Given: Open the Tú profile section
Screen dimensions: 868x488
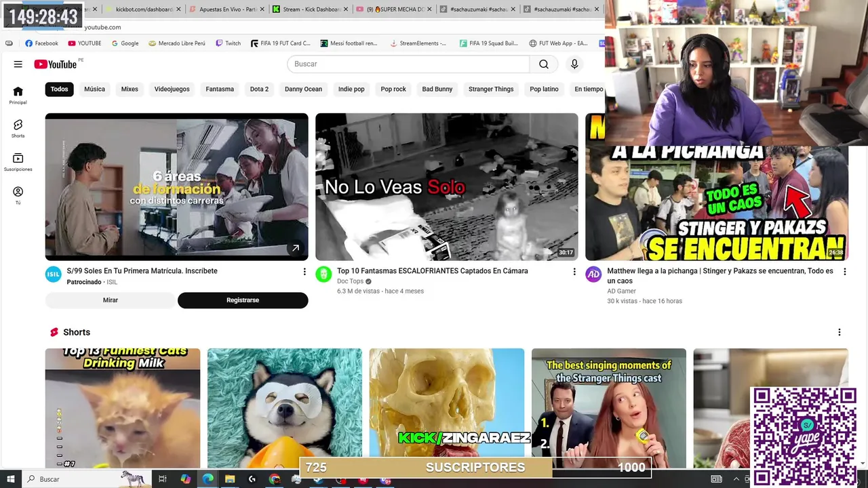Looking at the screenshot, I should point(18,195).
